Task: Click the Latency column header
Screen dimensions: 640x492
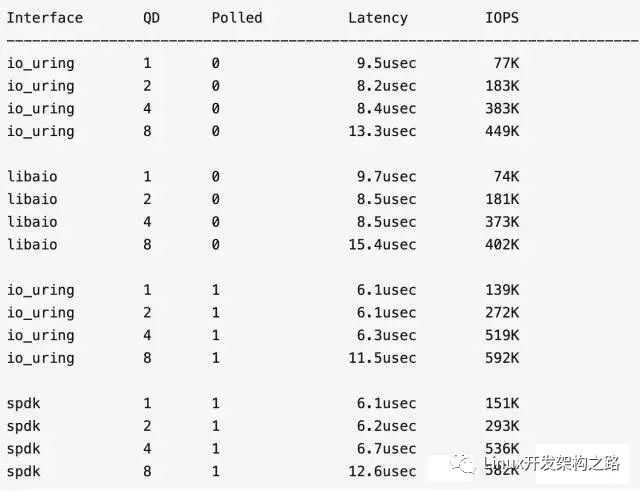Action: [x=378, y=18]
